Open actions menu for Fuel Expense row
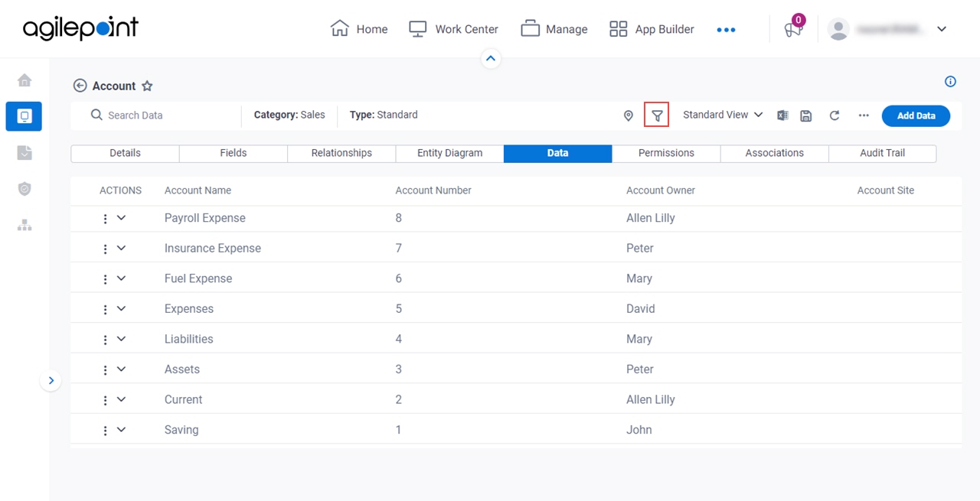 click(106, 279)
